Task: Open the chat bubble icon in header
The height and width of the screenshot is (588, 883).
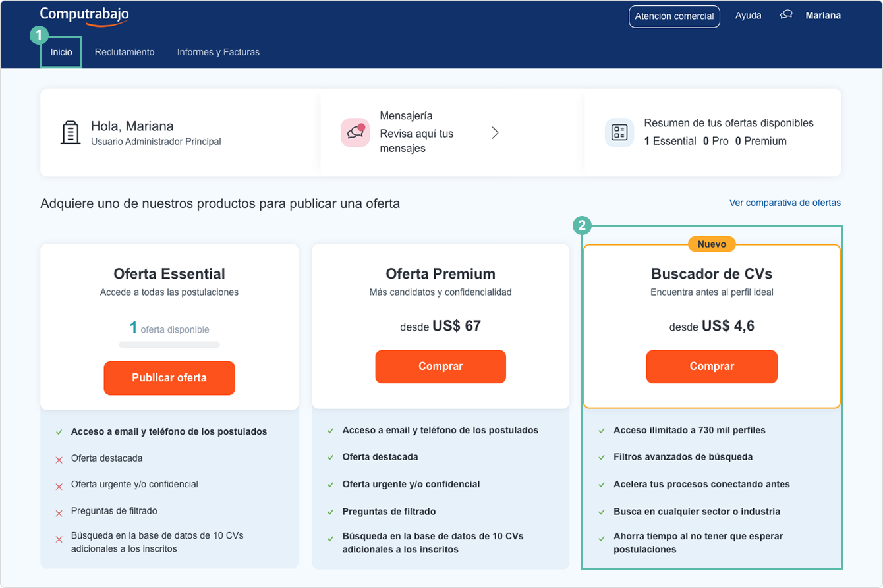Action: click(x=785, y=16)
